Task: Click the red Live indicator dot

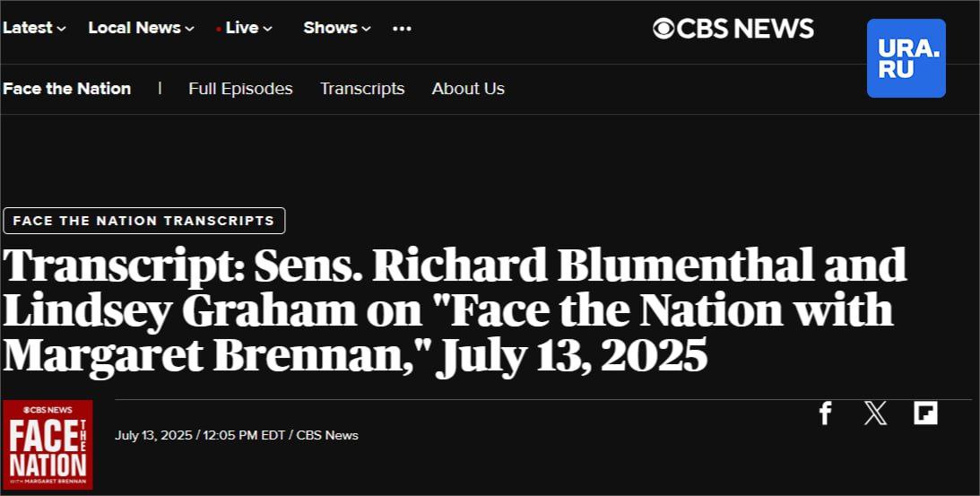Action: tap(218, 30)
